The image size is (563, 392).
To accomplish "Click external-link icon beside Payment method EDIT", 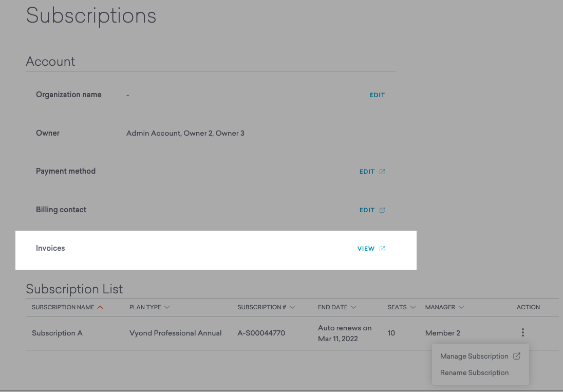I will click(382, 172).
